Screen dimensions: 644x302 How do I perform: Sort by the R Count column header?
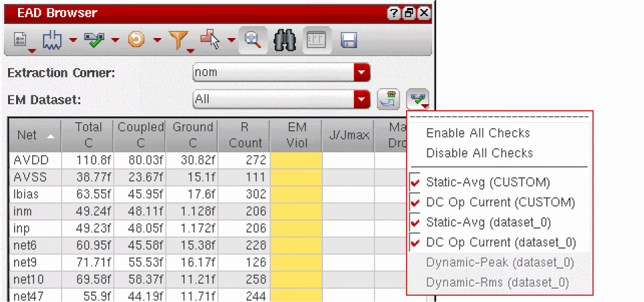(244, 136)
